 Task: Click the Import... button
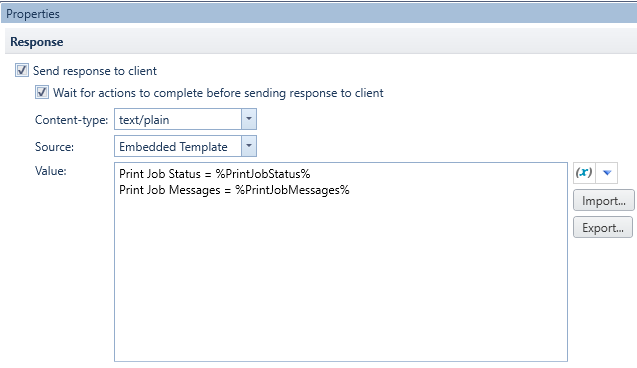tap(604, 200)
